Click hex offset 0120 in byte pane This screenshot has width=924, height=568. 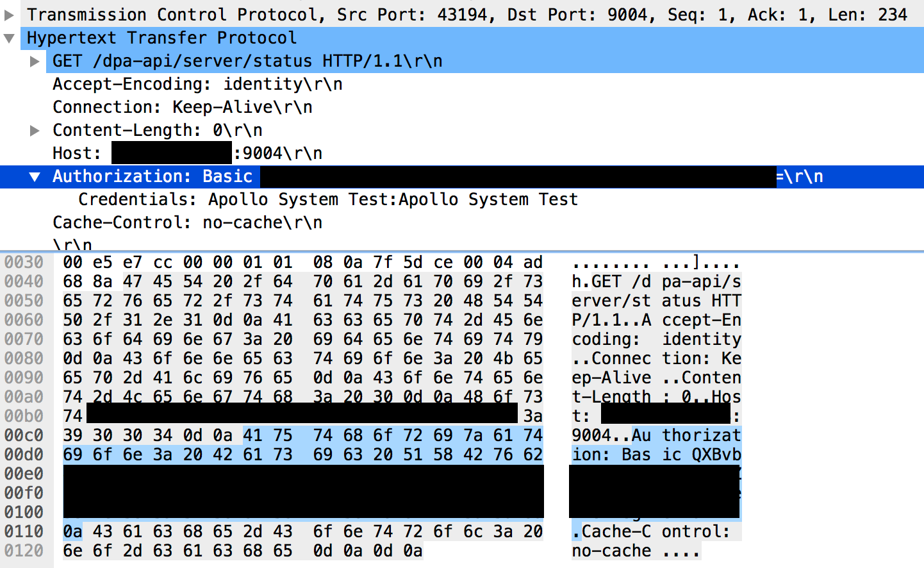tap(24, 551)
